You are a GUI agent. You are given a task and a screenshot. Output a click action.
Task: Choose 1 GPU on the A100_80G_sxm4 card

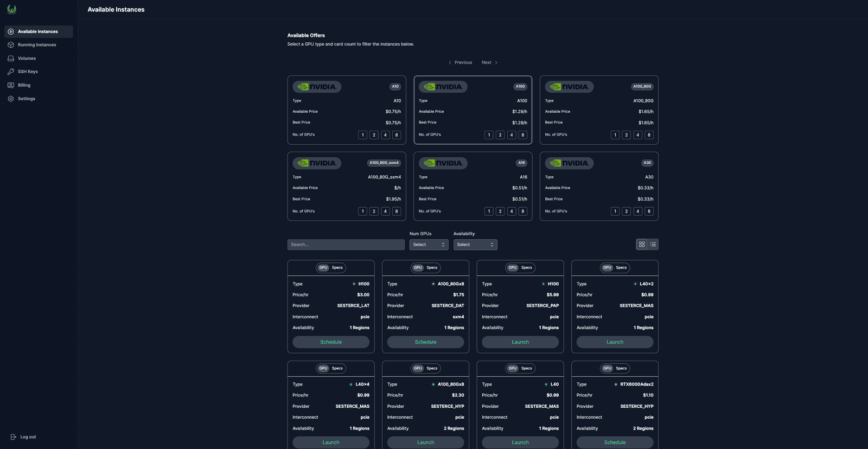(x=362, y=211)
